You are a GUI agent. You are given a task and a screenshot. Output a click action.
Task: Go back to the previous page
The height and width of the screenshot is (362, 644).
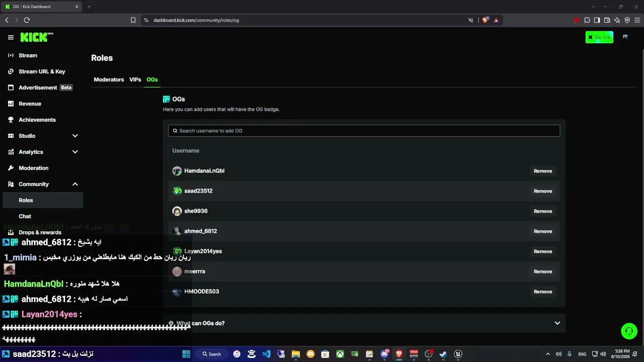click(7, 20)
